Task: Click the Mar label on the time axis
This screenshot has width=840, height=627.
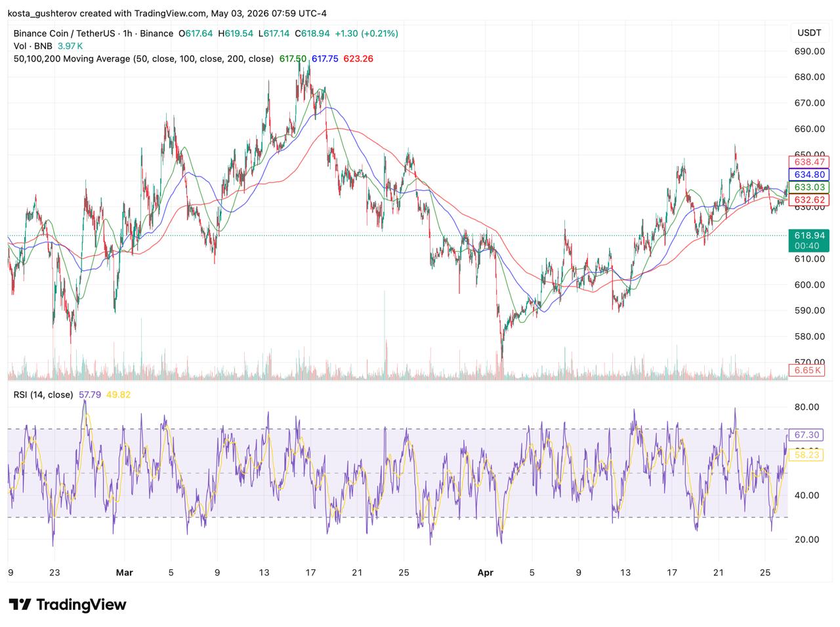Action: [x=124, y=573]
